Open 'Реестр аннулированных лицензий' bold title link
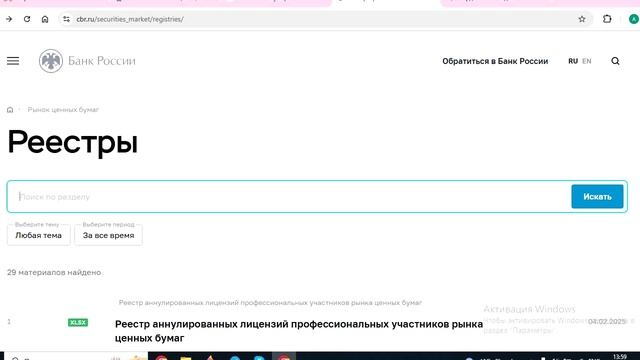 click(x=299, y=331)
